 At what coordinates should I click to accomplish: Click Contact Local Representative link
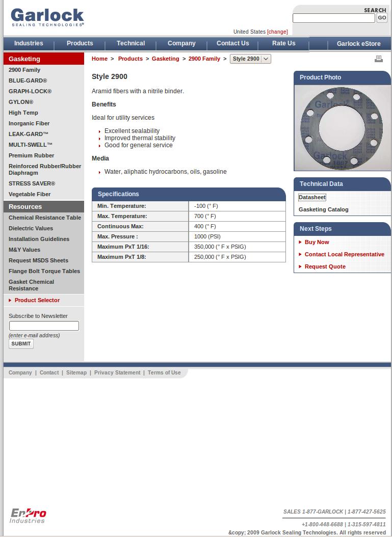tap(345, 254)
